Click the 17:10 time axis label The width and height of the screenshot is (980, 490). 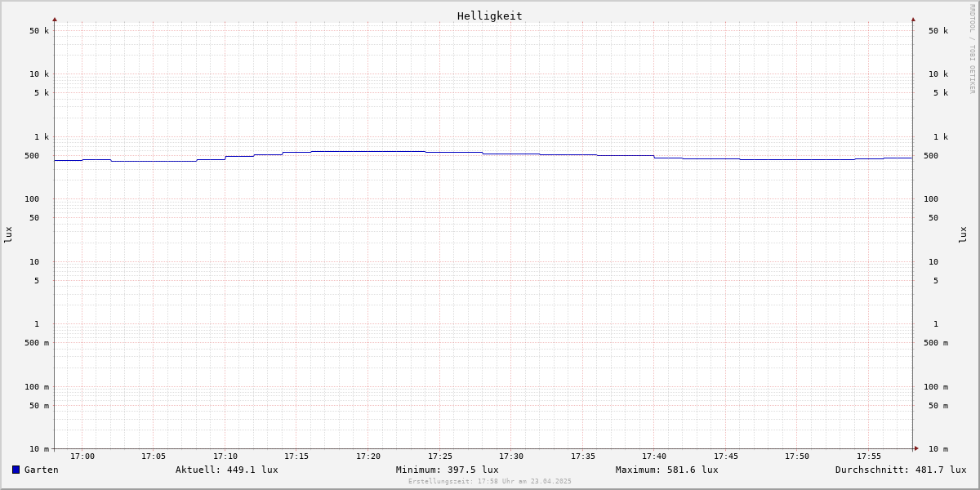coord(225,457)
